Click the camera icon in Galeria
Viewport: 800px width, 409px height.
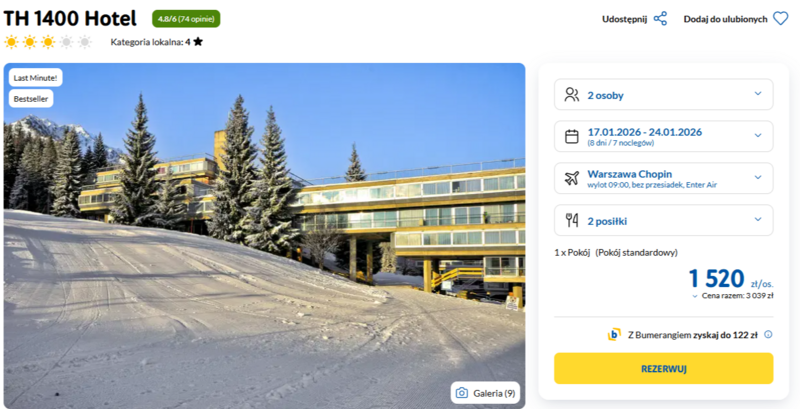(462, 393)
